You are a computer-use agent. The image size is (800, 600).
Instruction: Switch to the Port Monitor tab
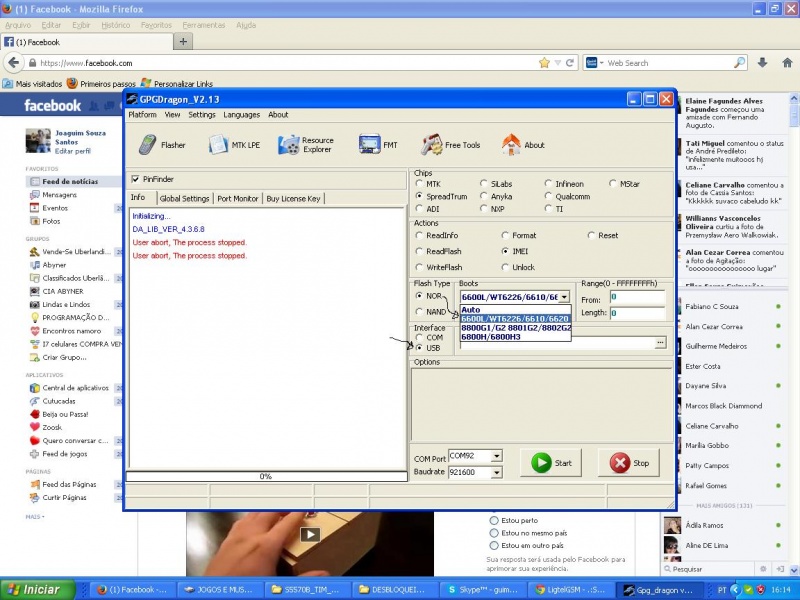237,199
